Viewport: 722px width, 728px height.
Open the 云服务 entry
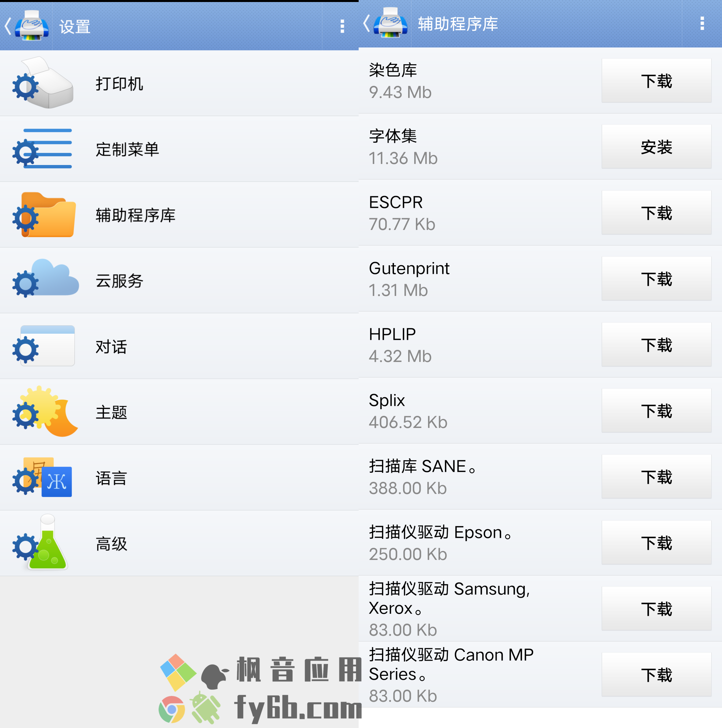pyautogui.click(x=179, y=280)
